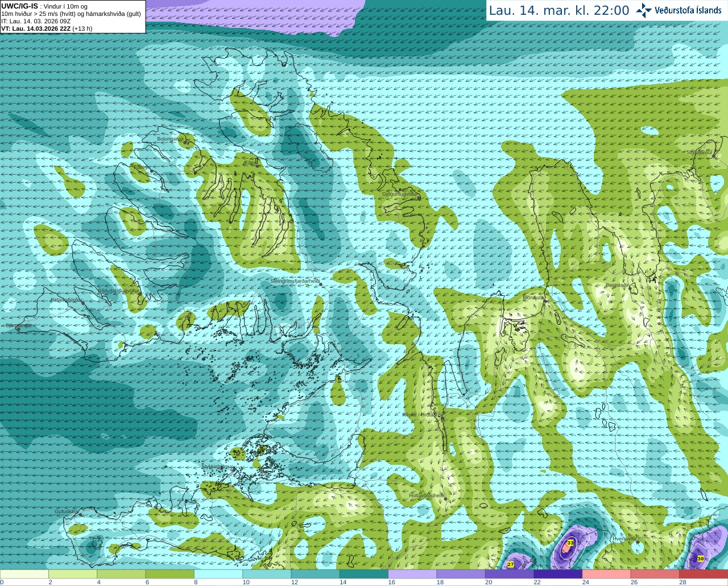Click the yellow gust marker showing 33
Viewport: 728px width, 586px height.
pyautogui.click(x=570, y=543)
